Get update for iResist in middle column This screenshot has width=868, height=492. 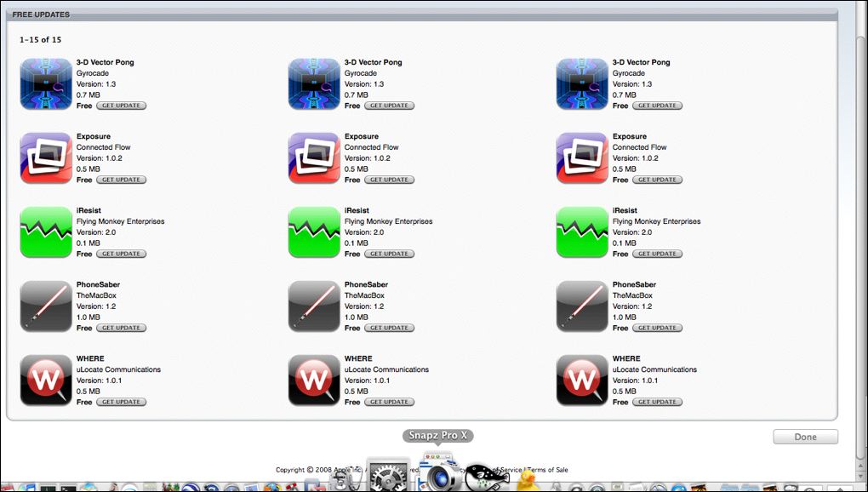tap(389, 254)
